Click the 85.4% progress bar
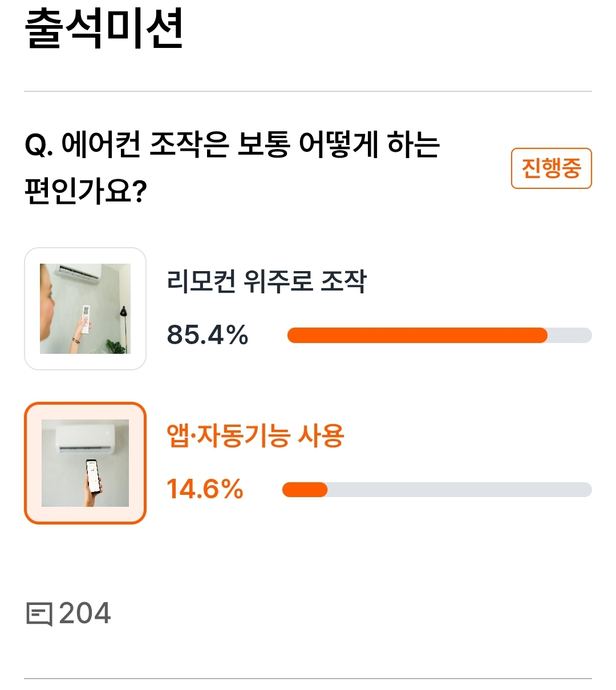 point(439,335)
